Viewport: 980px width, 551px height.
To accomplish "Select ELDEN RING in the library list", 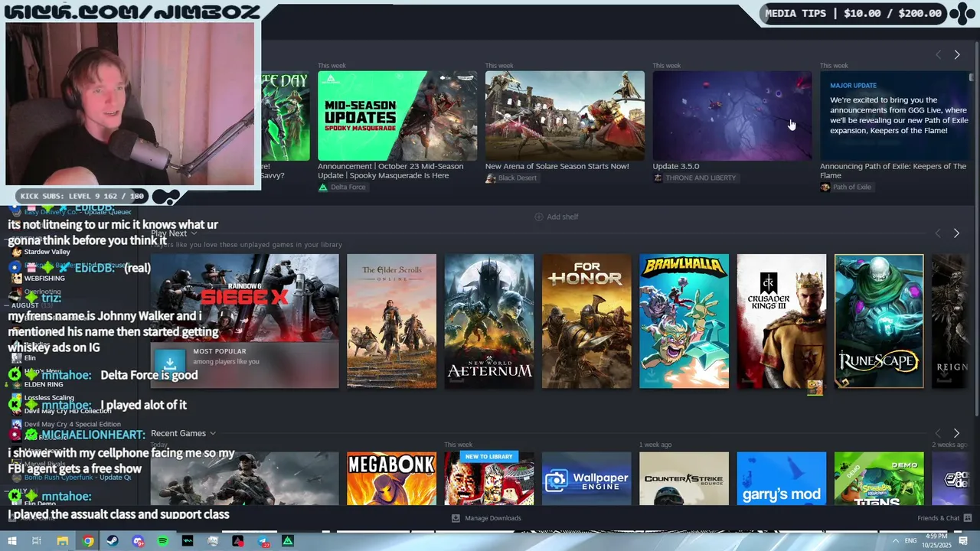I will click(44, 384).
